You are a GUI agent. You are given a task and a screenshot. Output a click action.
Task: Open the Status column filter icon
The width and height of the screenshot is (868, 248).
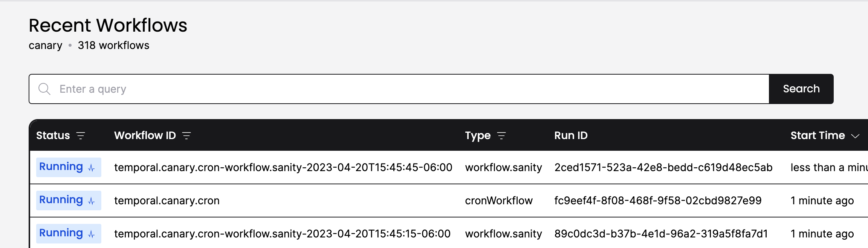pyautogui.click(x=81, y=136)
